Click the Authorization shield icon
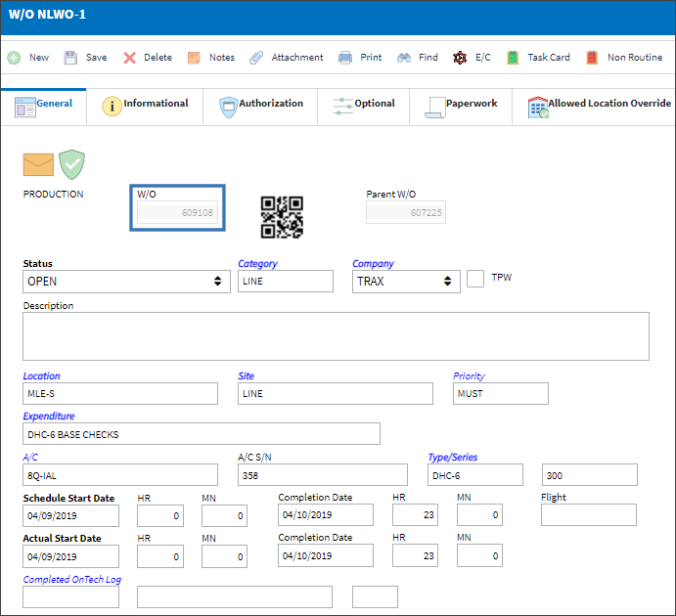 pos(229,108)
